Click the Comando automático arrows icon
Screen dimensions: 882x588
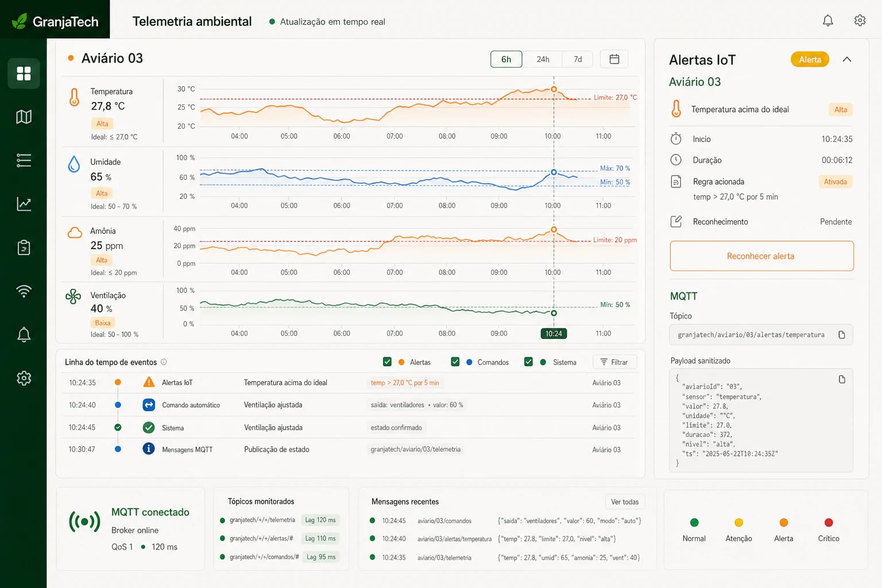point(149,405)
